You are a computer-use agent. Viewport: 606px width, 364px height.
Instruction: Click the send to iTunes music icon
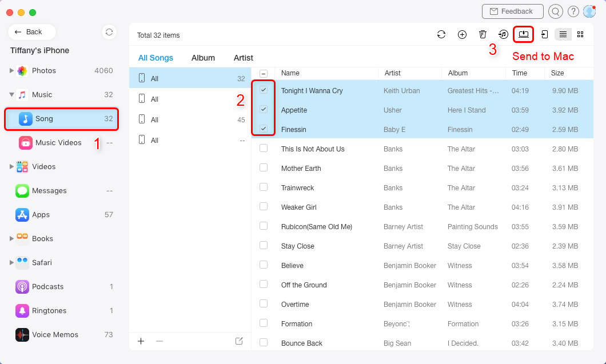click(x=503, y=34)
